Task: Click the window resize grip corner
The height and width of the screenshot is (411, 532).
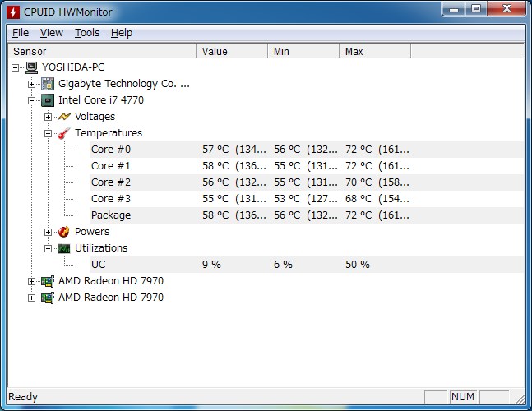Action: 520,399
